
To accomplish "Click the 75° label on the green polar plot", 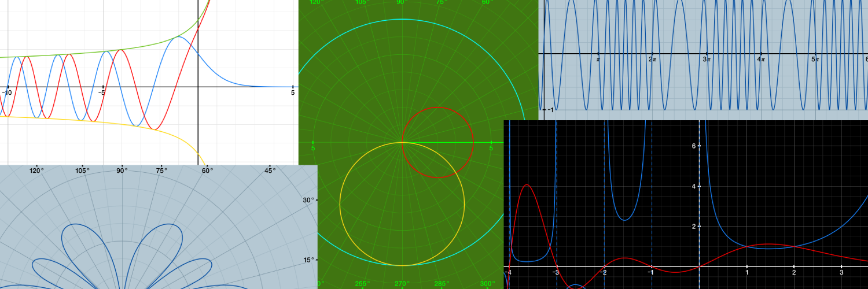I will point(442,2).
